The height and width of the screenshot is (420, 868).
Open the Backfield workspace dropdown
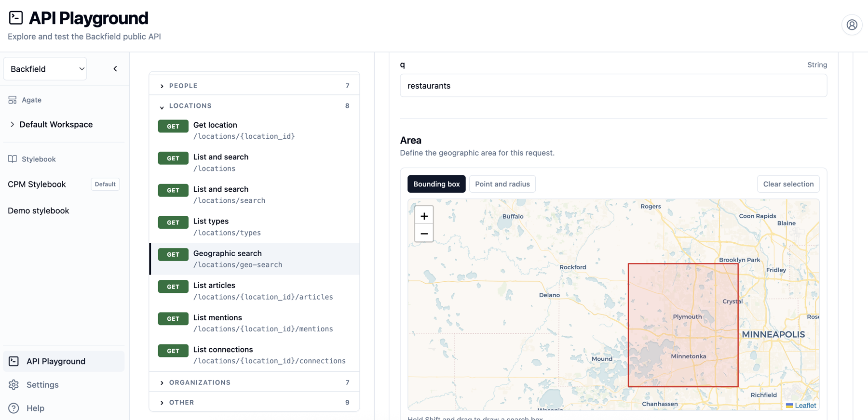click(x=45, y=69)
